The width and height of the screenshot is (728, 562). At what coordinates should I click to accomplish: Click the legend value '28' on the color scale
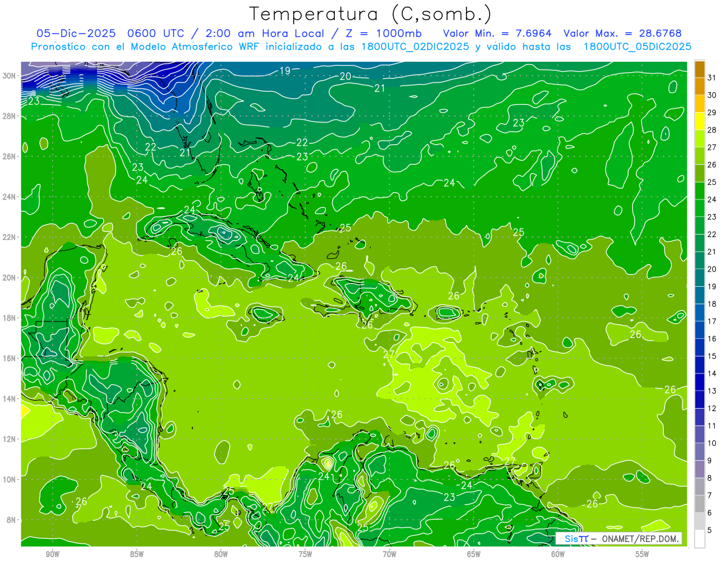coord(712,130)
